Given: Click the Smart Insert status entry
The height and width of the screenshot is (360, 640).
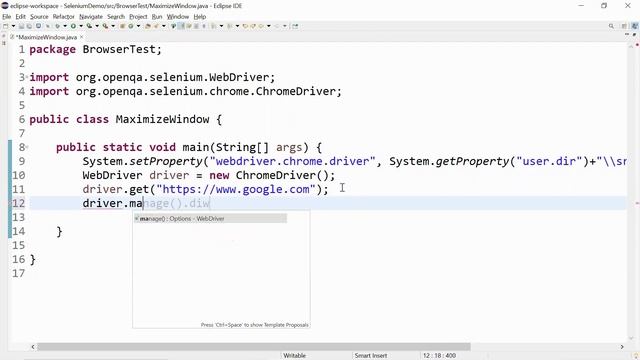Looking at the screenshot, I should (371, 356).
